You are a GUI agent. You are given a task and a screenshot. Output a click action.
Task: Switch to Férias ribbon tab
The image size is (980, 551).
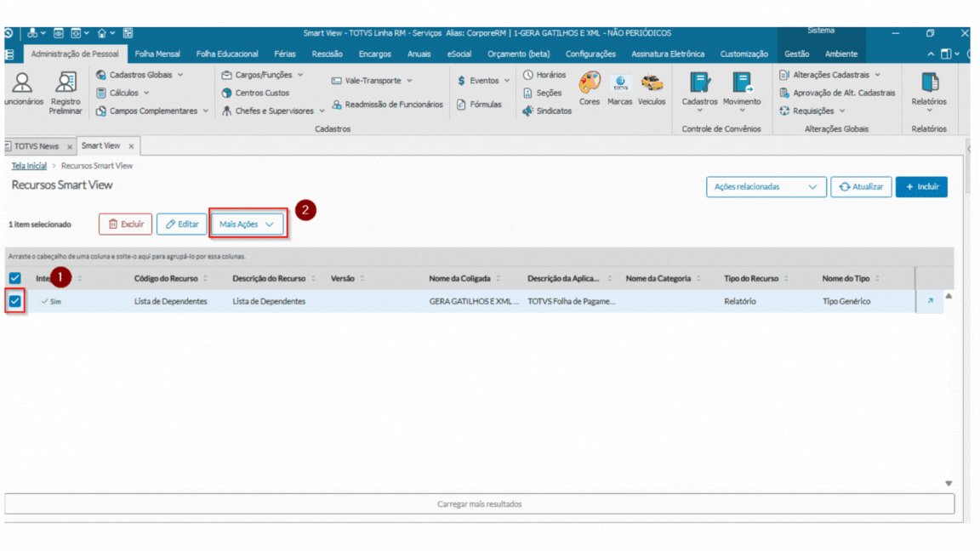pos(284,54)
